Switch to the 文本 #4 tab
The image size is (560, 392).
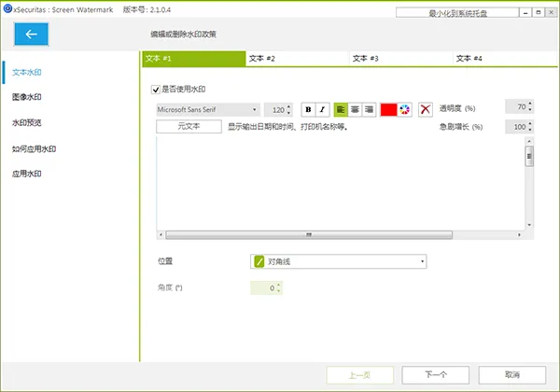[x=505, y=59]
